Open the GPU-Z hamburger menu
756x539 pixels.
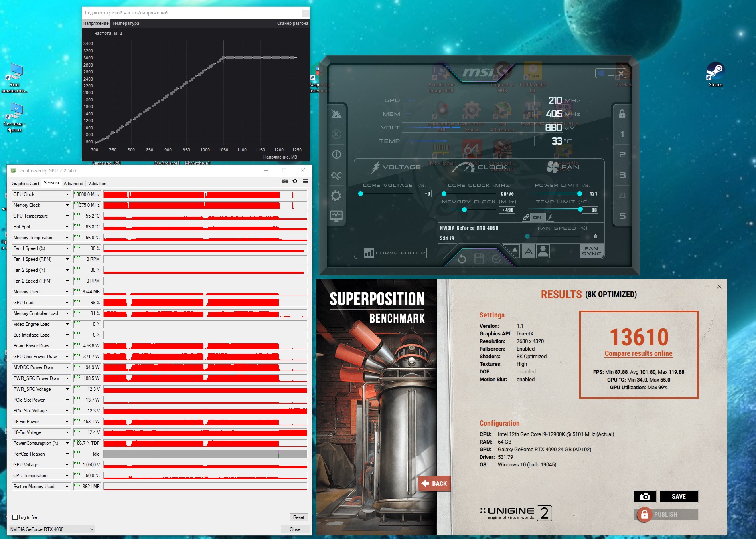[x=306, y=181]
